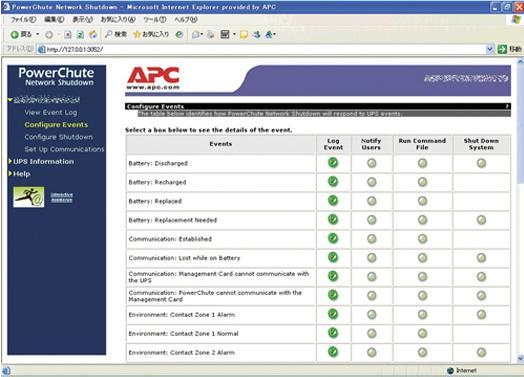Click the 'Battery: Discharged' event text
Viewport: 524px width, 377px height.
pos(158,163)
